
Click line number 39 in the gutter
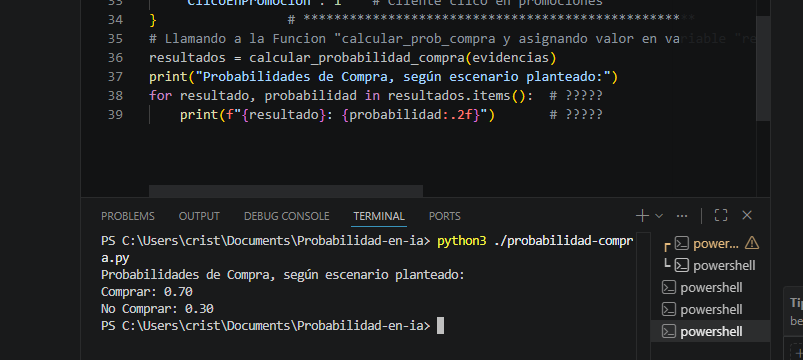click(x=115, y=114)
